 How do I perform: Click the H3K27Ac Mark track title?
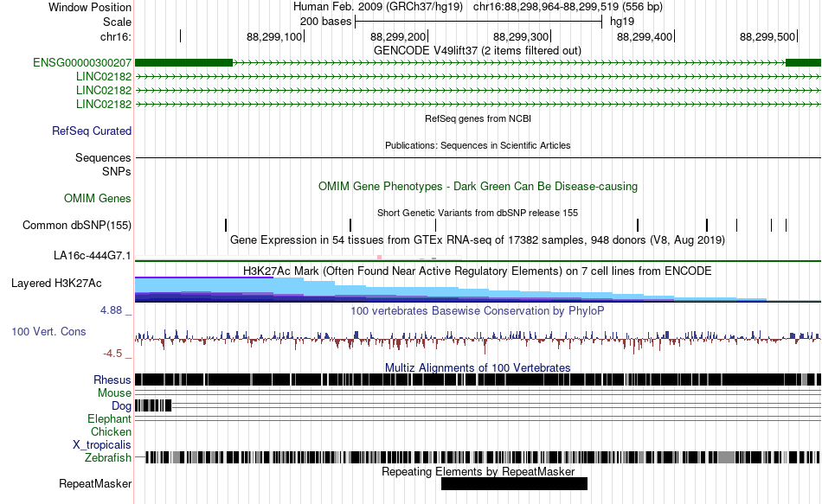[x=477, y=271]
